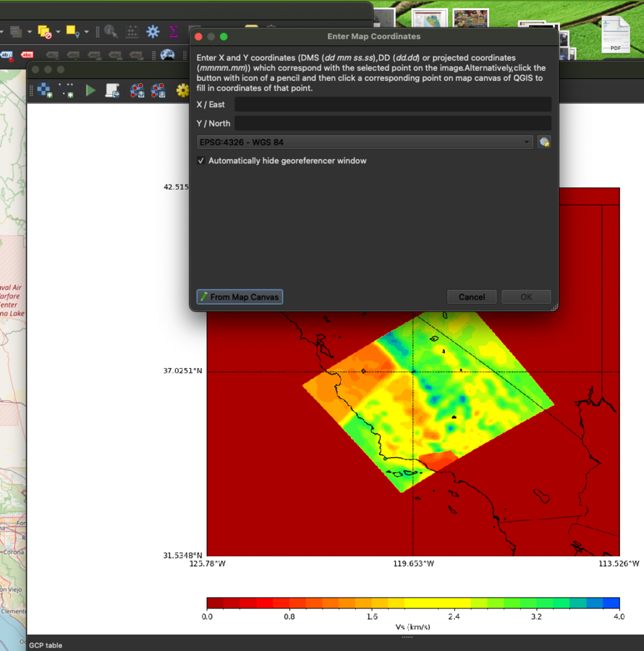Expand the Select by Location dropdown arrow
Viewport: 644px width, 651px height.
click(x=86, y=32)
